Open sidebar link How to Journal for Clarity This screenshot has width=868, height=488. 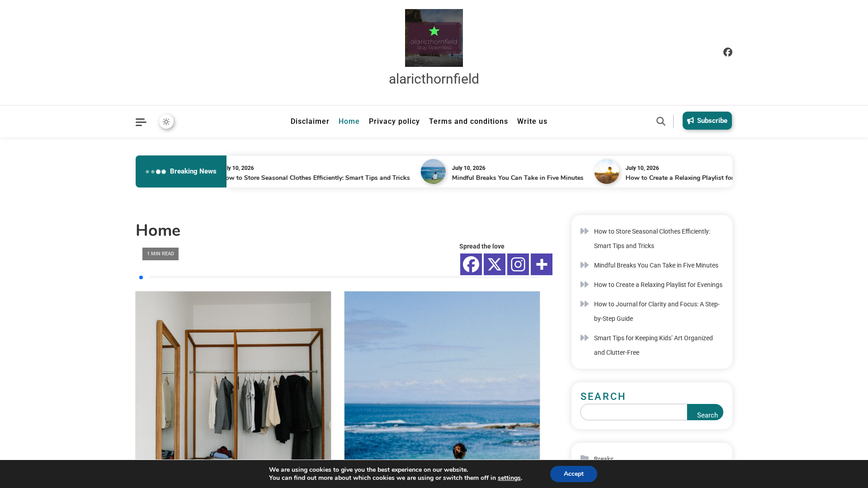click(657, 311)
